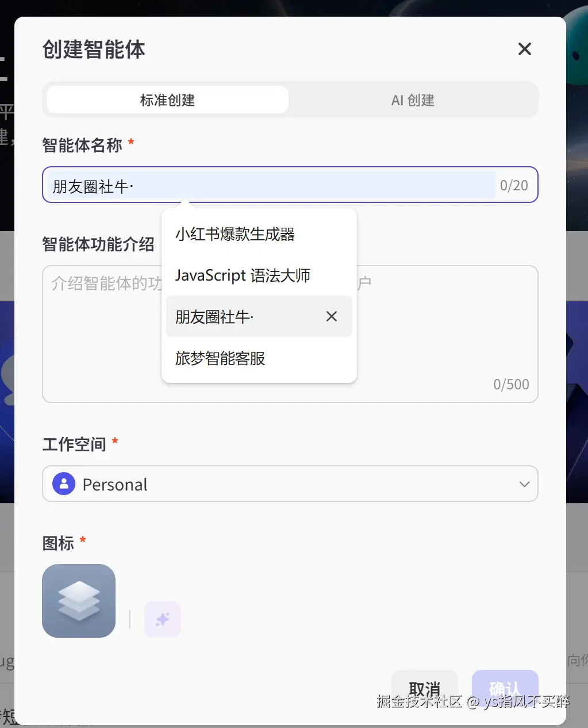Generate an icon with the AI sparkle button

coord(163,619)
